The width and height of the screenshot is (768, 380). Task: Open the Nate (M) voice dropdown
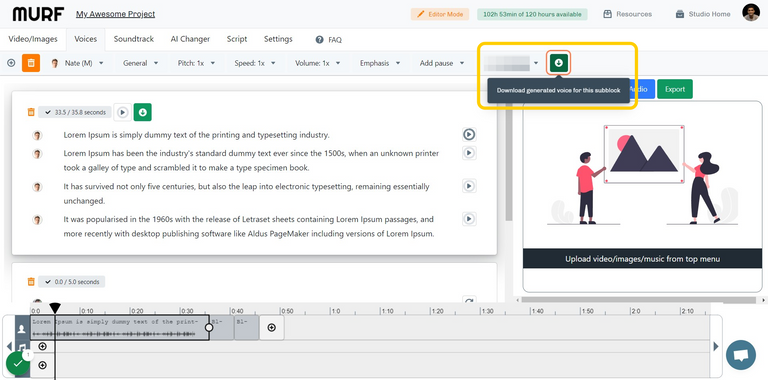[77, 63]
